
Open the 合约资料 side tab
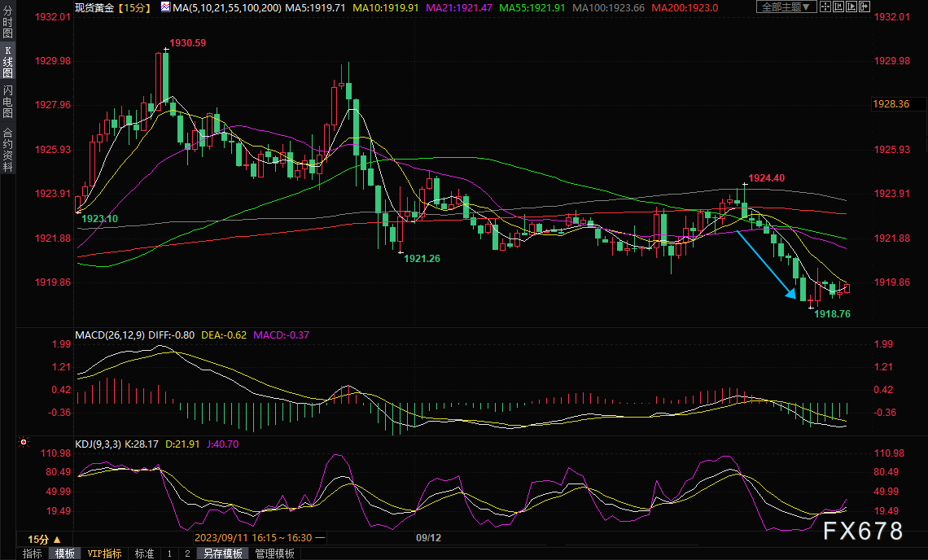(8, 150)
